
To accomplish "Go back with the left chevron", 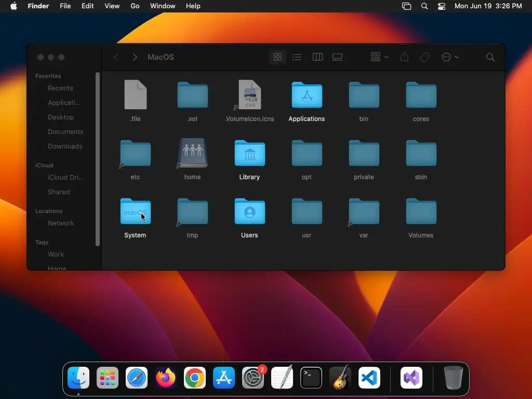I will tap(116, 57).
